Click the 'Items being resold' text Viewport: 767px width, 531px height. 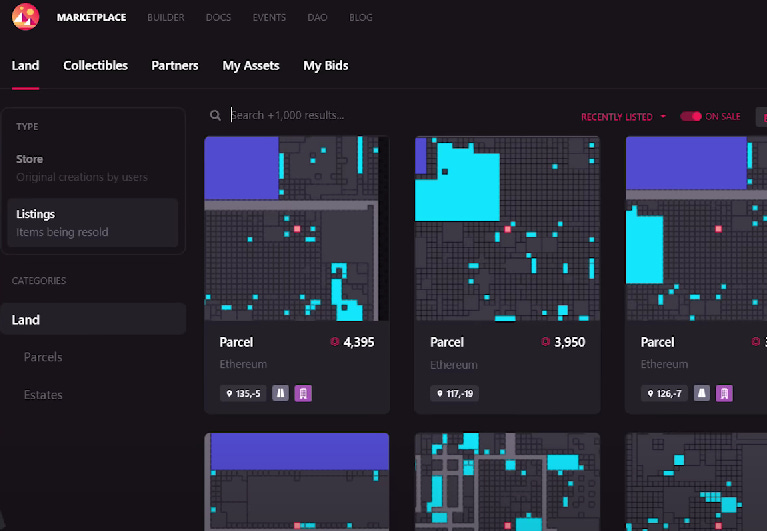62,232
